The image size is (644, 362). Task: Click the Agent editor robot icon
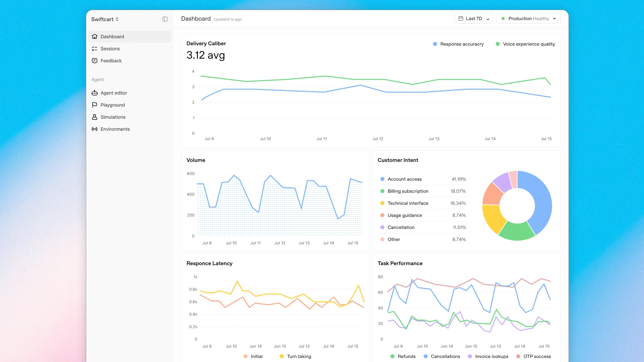95,93
